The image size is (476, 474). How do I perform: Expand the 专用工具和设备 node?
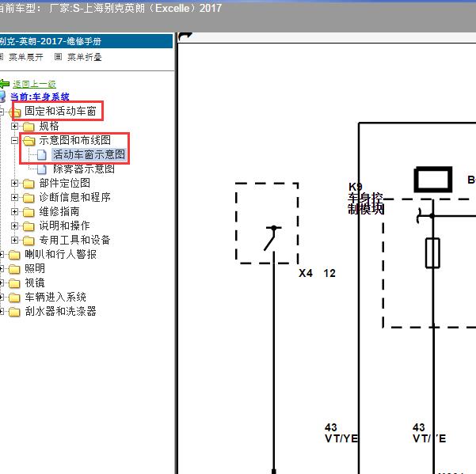16,241
